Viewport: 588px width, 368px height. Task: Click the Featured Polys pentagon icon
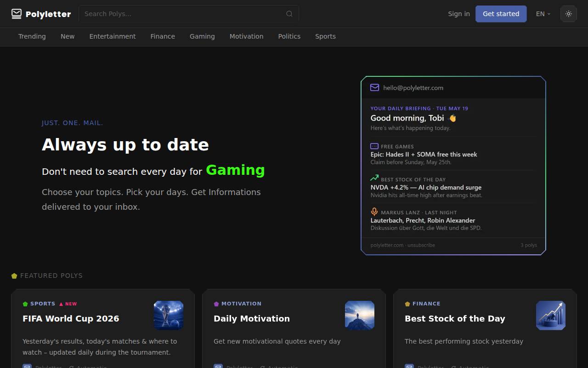coord(14,276)
